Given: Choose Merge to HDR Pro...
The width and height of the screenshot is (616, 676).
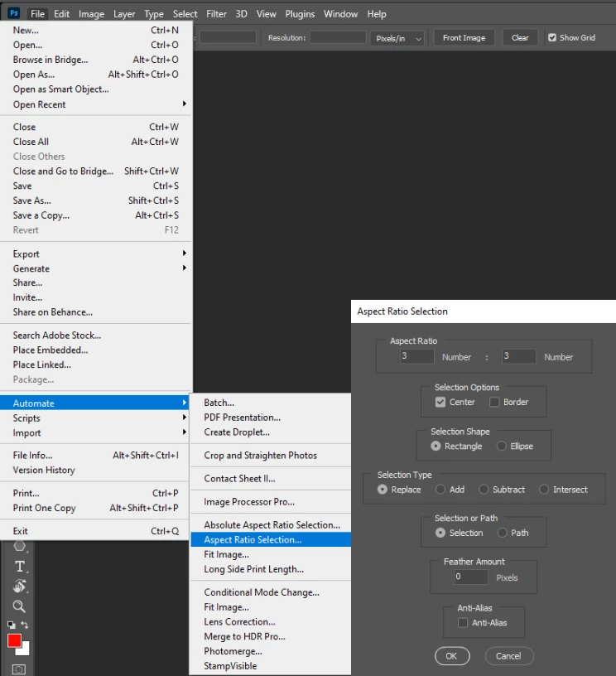Looking at the screenshot, I should (x=271, y=636).
